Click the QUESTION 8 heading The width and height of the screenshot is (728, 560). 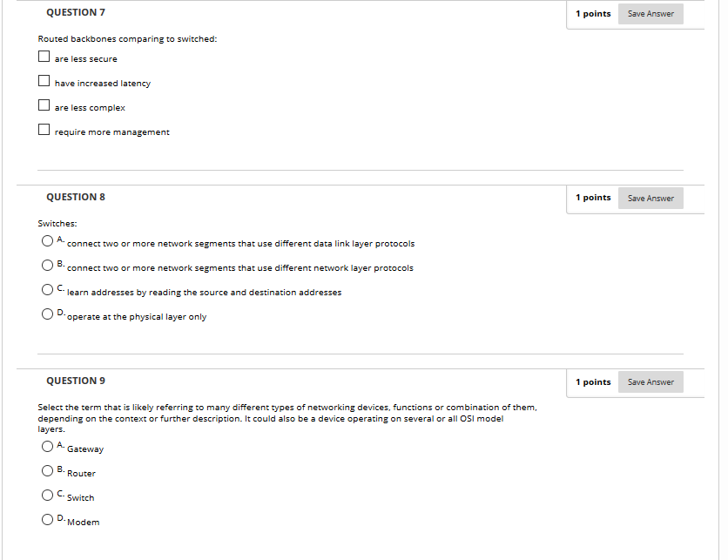click(76, 197)
